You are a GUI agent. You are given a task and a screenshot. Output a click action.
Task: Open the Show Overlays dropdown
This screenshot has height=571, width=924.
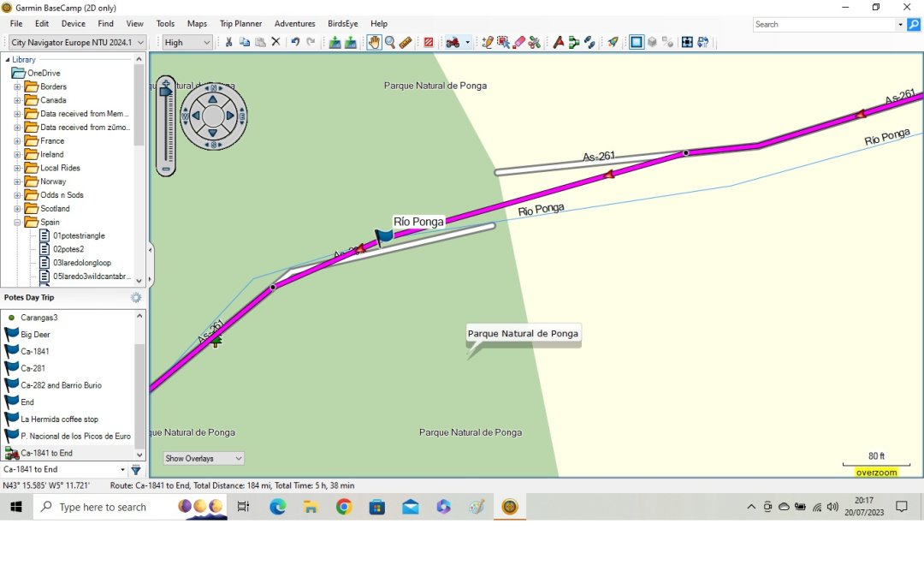(x=204, y=459)
